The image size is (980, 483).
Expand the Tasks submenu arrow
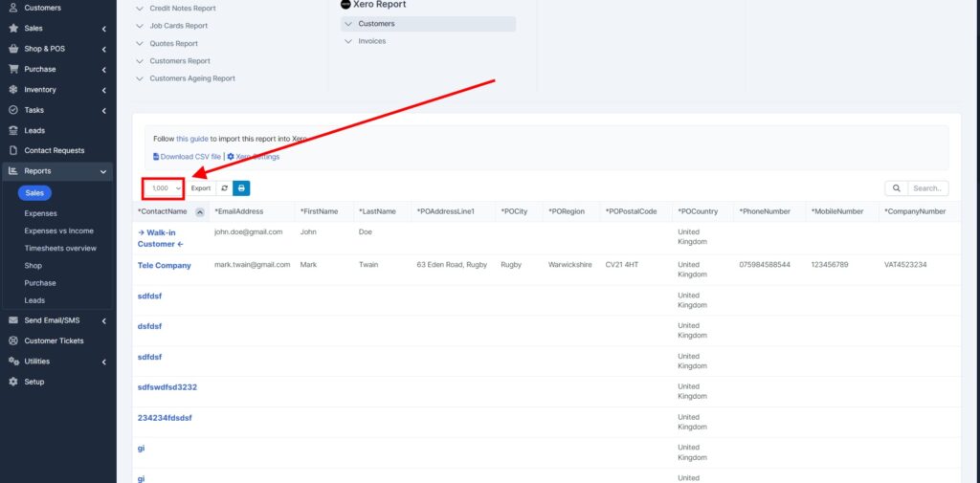(x=103, y=111)
